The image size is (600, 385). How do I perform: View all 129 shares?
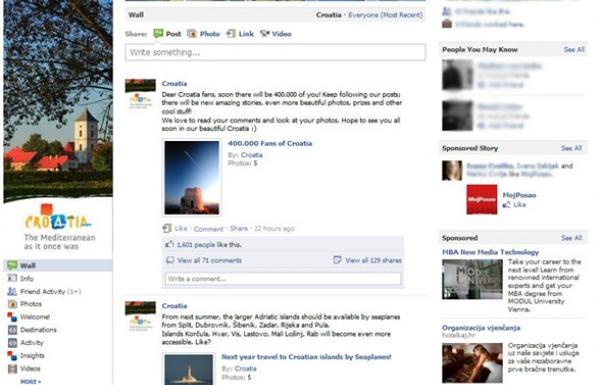[x=373, y=260]
